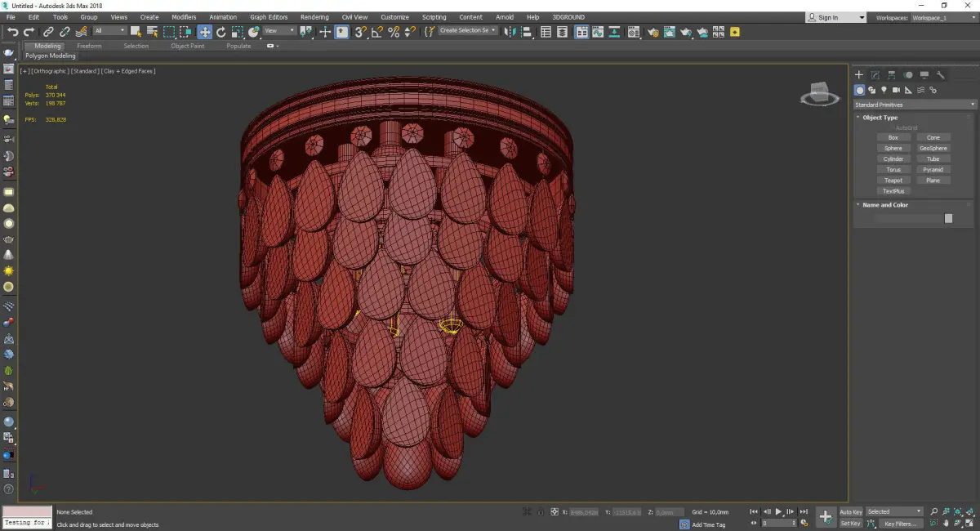The image size is (980, 531).
Task: Open the Create Selection Set dropdown
Action: (x=468, y=30)
